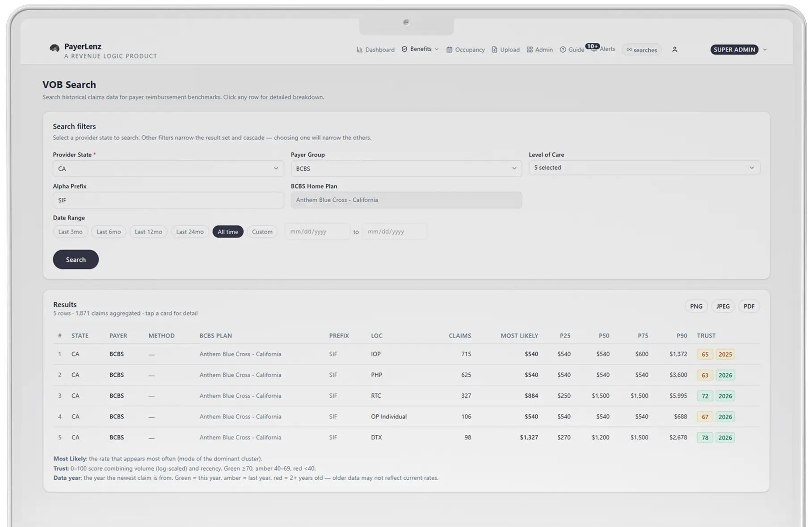The height and width of the screenshot is (527, 812).
Task: Click the CLAIMS column header
Action: pos(460,336)
